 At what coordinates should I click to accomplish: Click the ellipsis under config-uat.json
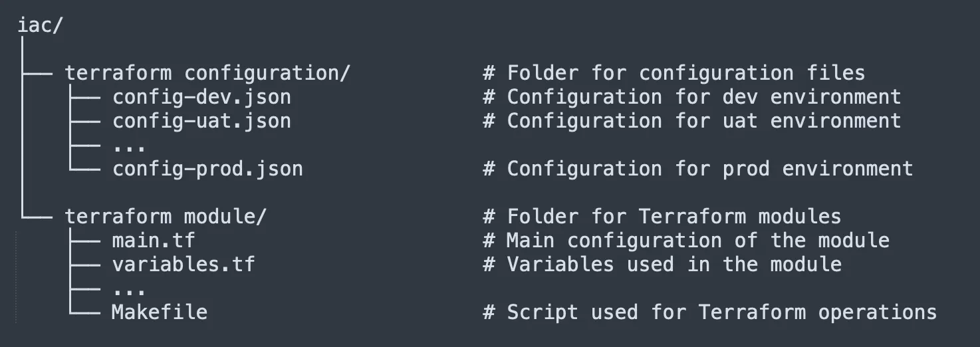click(129, 146)
